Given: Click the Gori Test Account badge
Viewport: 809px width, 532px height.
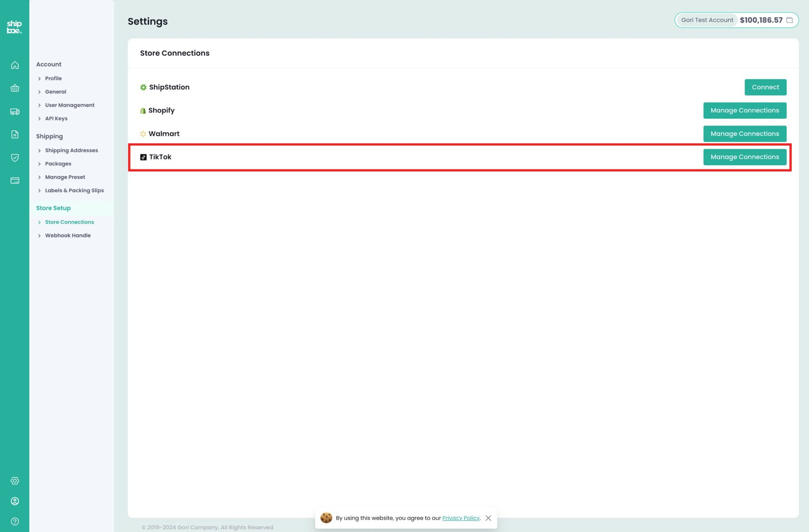Looking at the screenshot, I should [707, 20].
